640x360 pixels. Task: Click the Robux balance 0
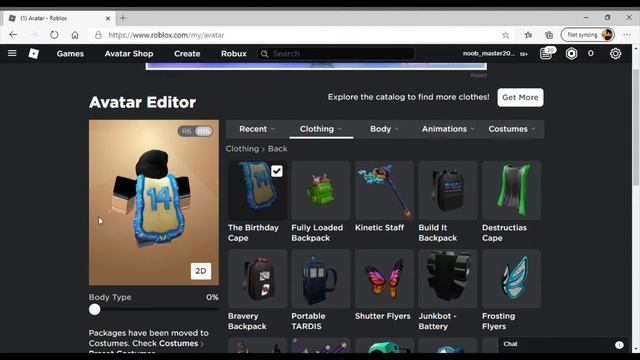[x=590, y=53]
